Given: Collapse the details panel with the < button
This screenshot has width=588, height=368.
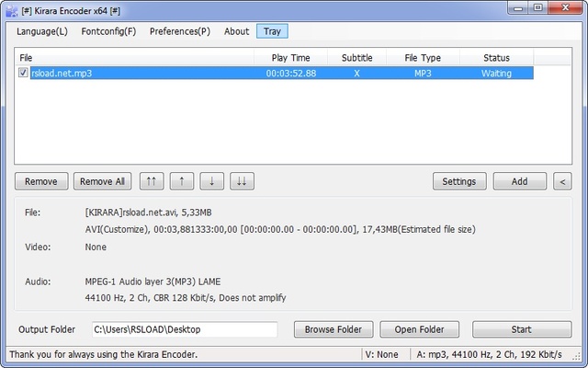Looking at the screenshot, I should tap(562, 181).
